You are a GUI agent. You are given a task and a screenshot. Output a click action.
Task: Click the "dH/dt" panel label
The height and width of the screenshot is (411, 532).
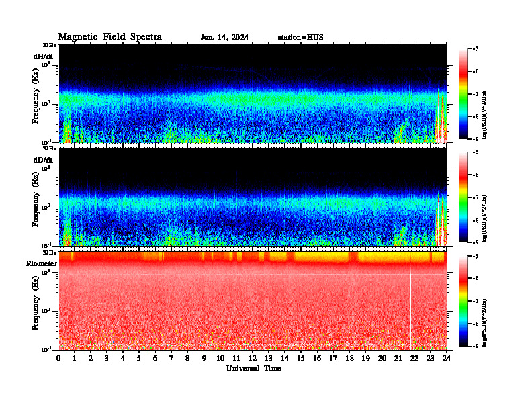43,57
